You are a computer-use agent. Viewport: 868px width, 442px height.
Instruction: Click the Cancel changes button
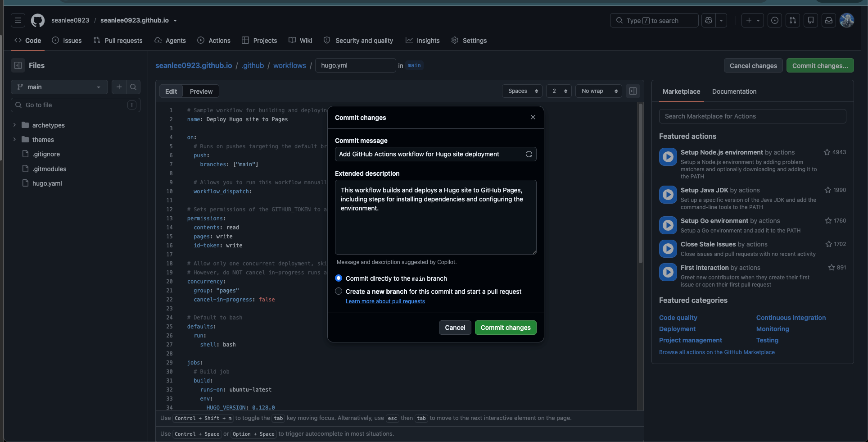pyautogui.click(x=753, y=66)
